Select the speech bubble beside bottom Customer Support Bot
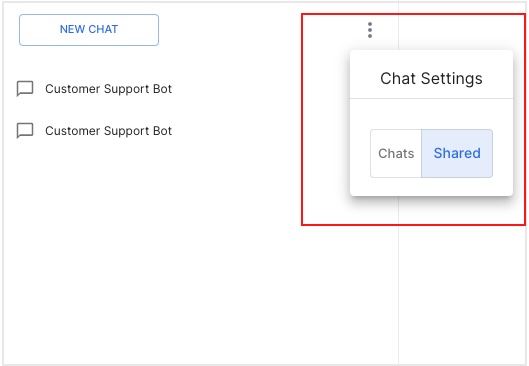Screen dimensions: 529x366 [x=25, y=131]
